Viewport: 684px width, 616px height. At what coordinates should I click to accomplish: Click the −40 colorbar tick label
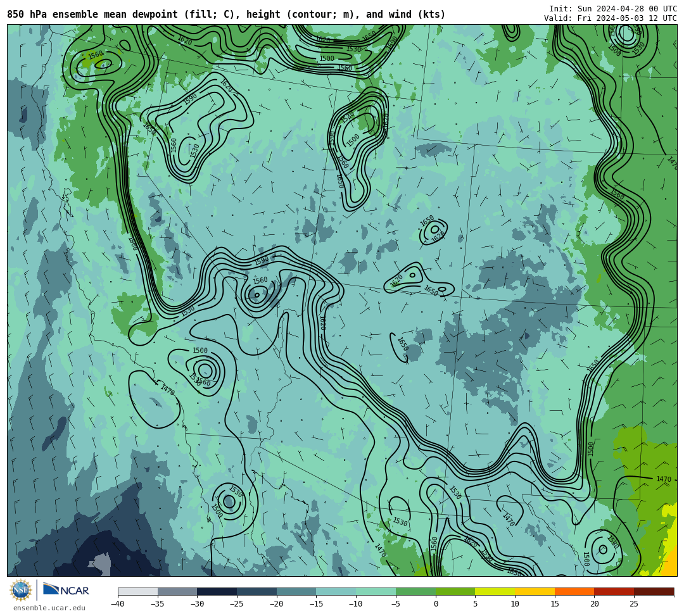(118, 604)
